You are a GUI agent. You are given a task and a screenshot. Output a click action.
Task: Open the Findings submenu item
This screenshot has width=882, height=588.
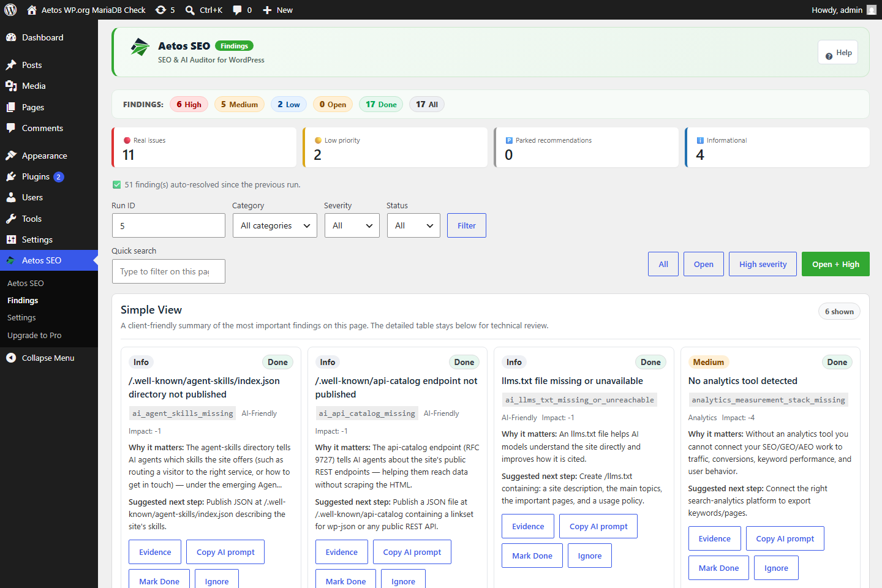coord(23,300)
